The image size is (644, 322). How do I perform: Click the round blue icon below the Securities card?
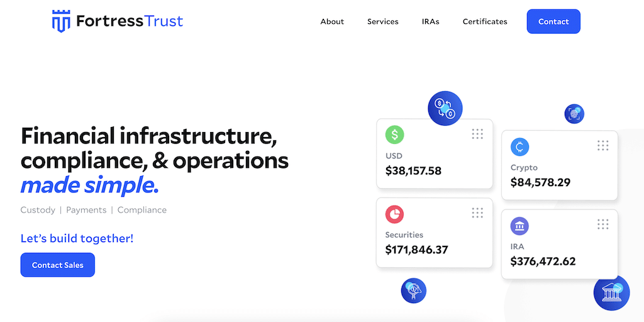(414, 291)
